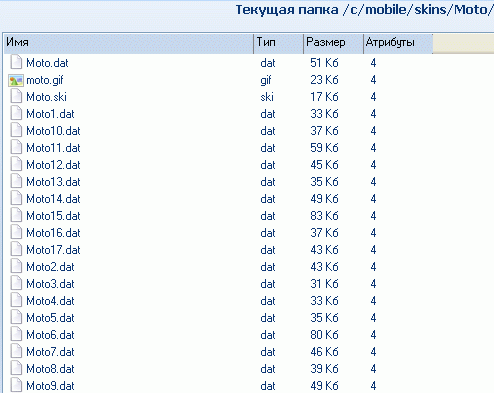Viewport: 494px width, 393px height.
Task: Click the Moto11.dat file icon
Action: [16, 148]
